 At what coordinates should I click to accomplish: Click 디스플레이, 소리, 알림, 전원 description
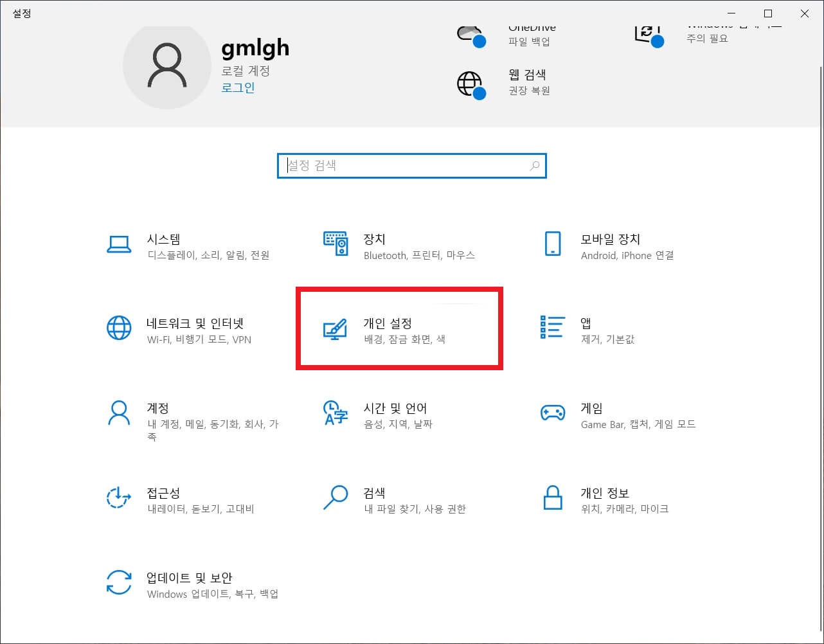pos(208,255)
